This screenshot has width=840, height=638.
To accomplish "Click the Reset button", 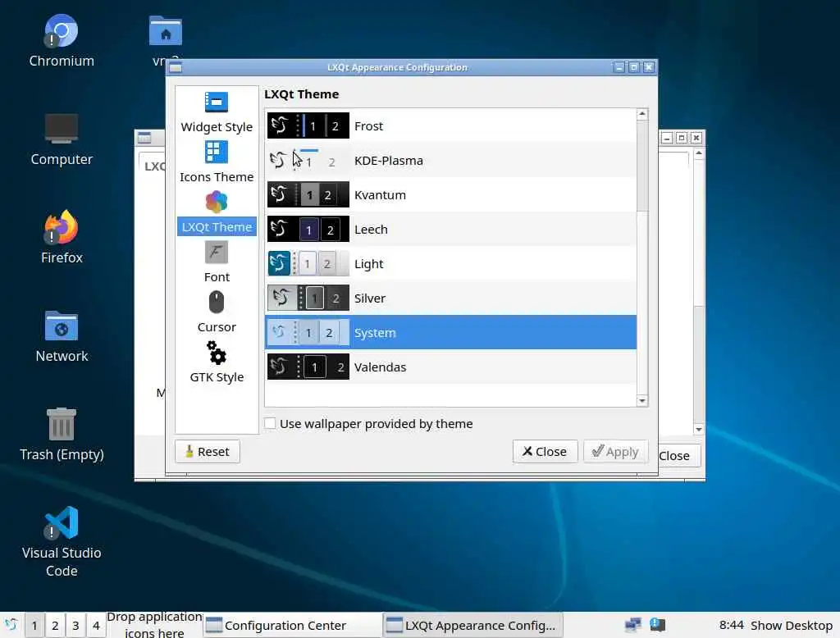I will pyautogui.click(x=208, y=452).
